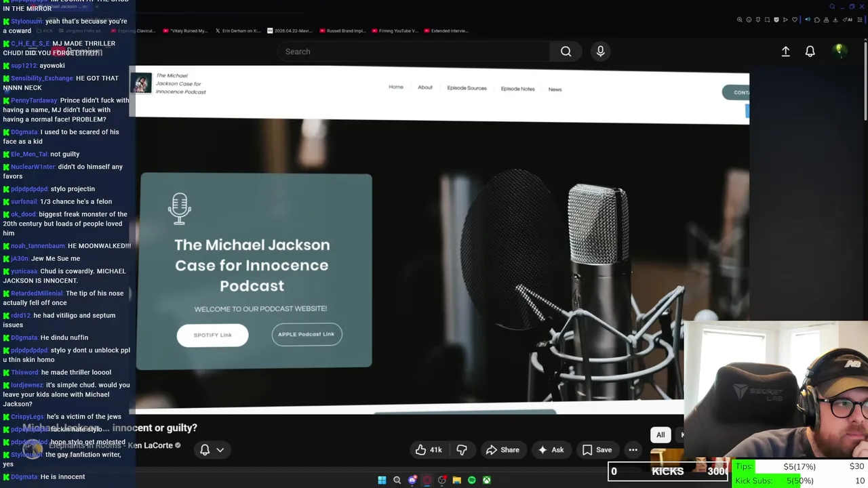Viewport: 868px width, 488px height.
Task: Click the browser heart bookmarks icon
Action: [x=795, y=20]
